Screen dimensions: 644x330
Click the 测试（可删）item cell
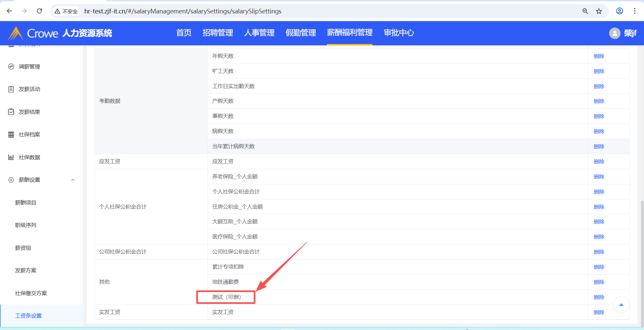point(397,297)
